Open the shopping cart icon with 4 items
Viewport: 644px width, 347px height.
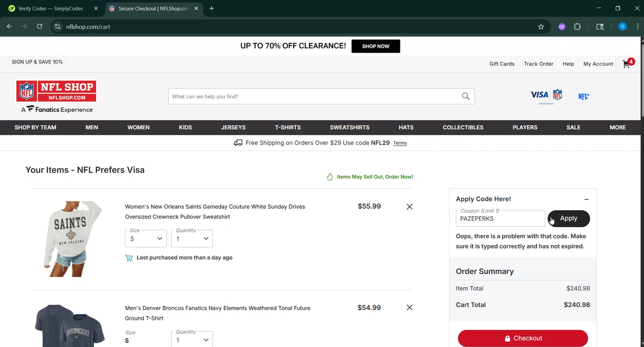(x=628, y=64)
